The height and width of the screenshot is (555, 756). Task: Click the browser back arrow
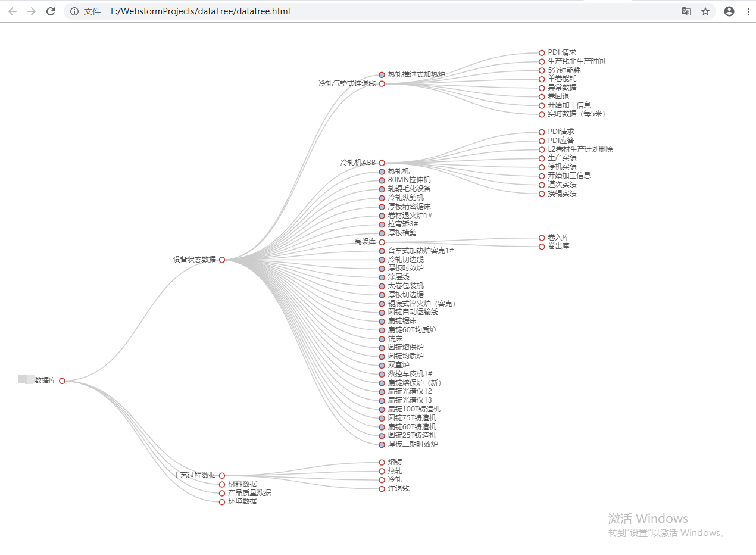(x=13, y=11)
